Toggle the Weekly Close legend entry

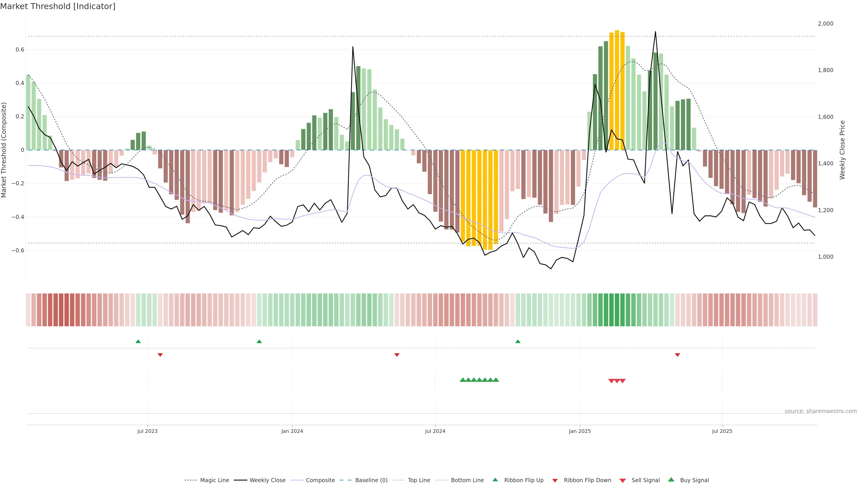[x=267, y=480]
